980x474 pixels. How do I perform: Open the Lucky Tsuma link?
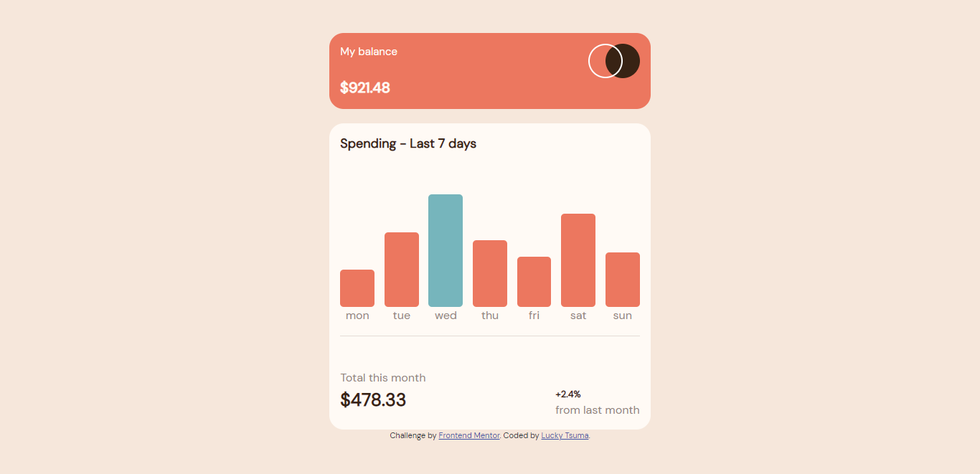coord(565,435)
